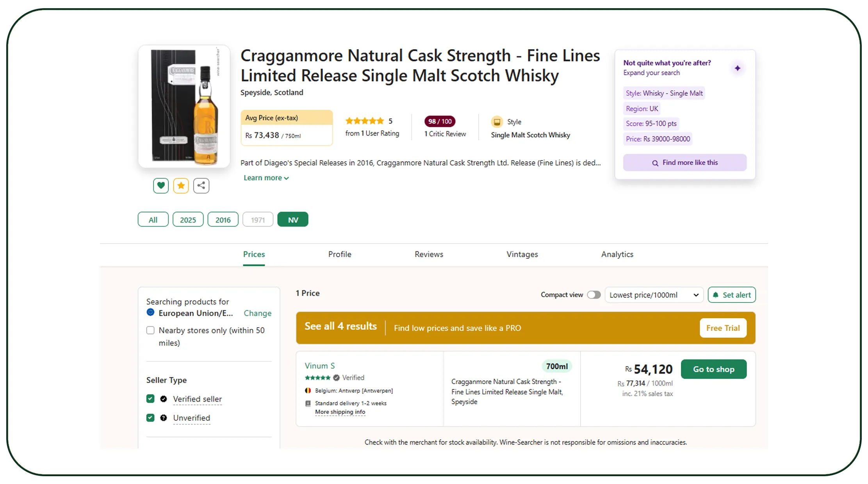Open the Vintages tab

tap(522, 254)
